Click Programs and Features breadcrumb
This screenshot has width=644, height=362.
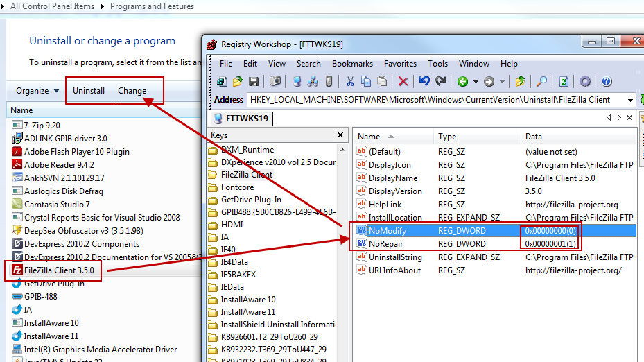click(x=152, y=6)
